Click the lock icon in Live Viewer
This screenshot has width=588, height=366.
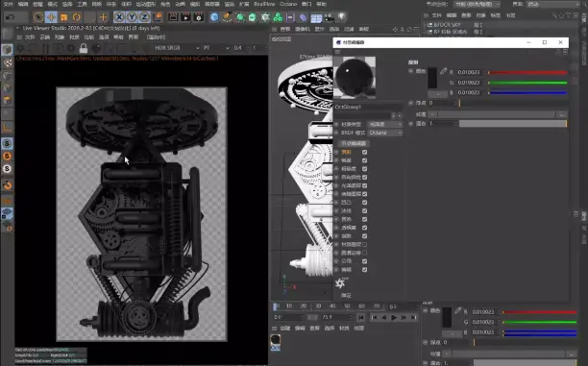[84, 48]
